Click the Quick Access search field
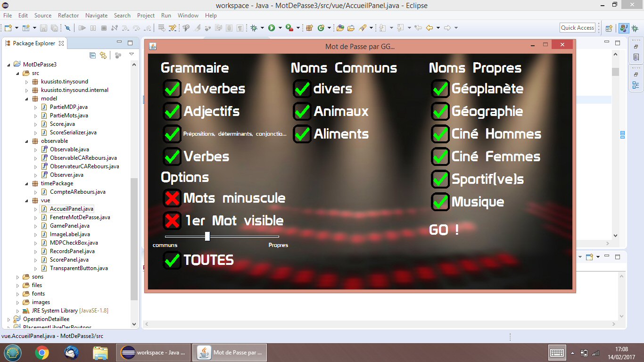This screenshot has width=644, height=362. coord(578,28)
